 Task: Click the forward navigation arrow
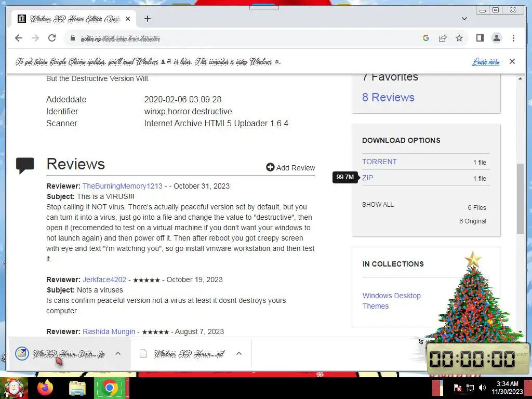(35, 38)
